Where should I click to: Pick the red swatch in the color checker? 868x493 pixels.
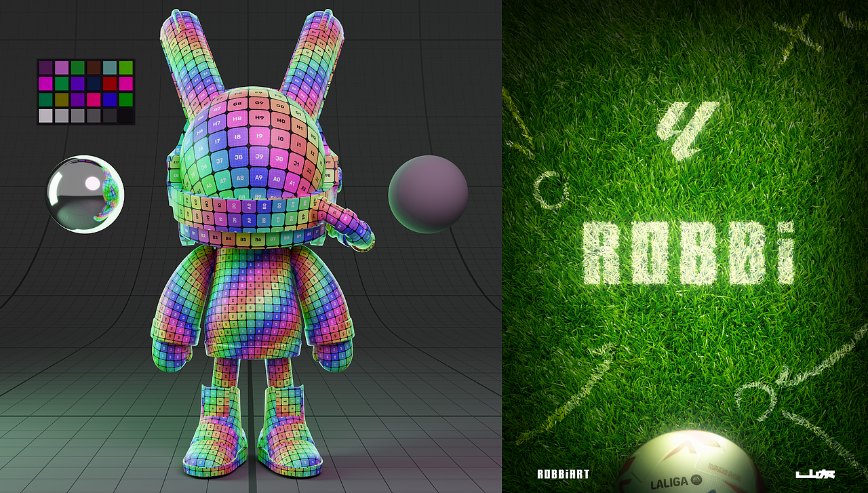pyautogui.click(x=110, y=83)
